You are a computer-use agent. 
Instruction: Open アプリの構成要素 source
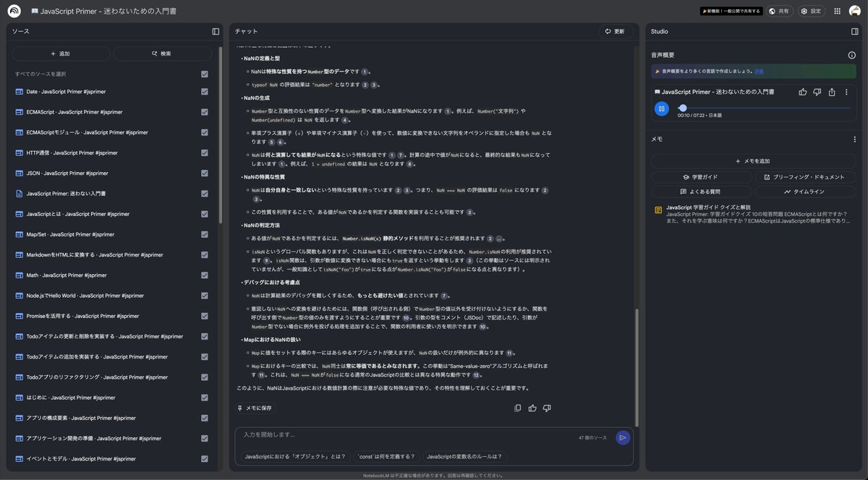80,418
